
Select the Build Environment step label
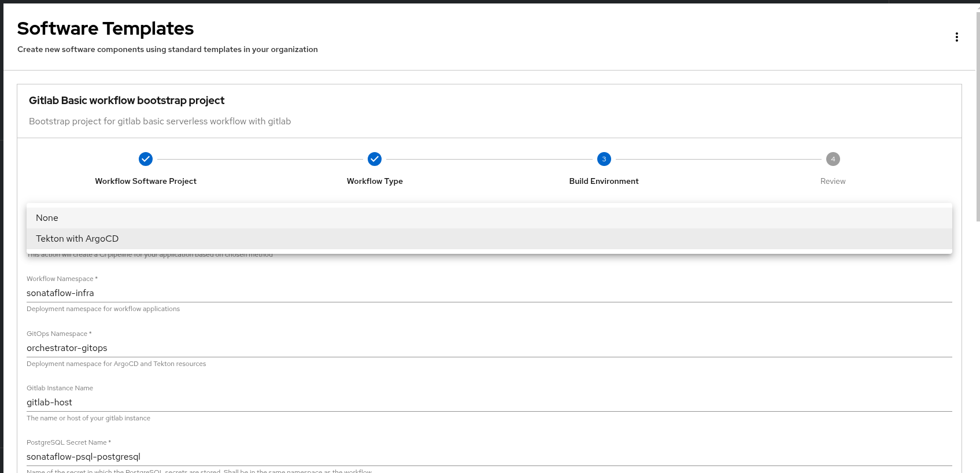point(604,181)
